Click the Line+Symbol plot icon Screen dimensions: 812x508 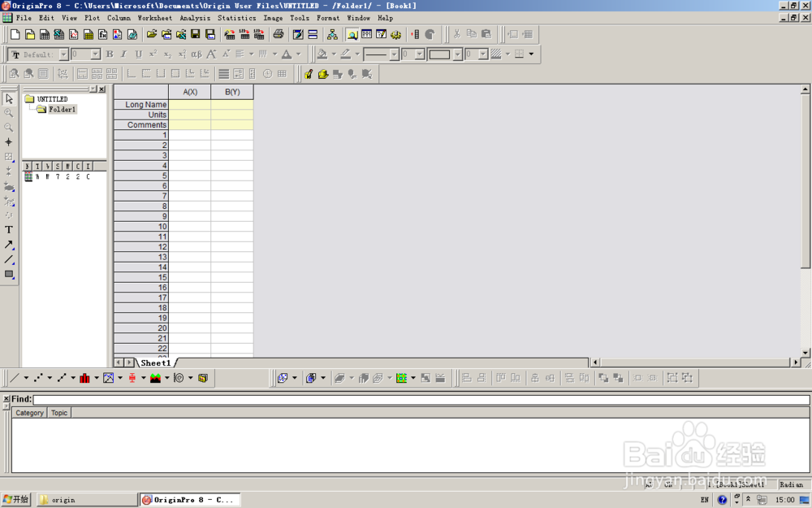tap(62, 378)
